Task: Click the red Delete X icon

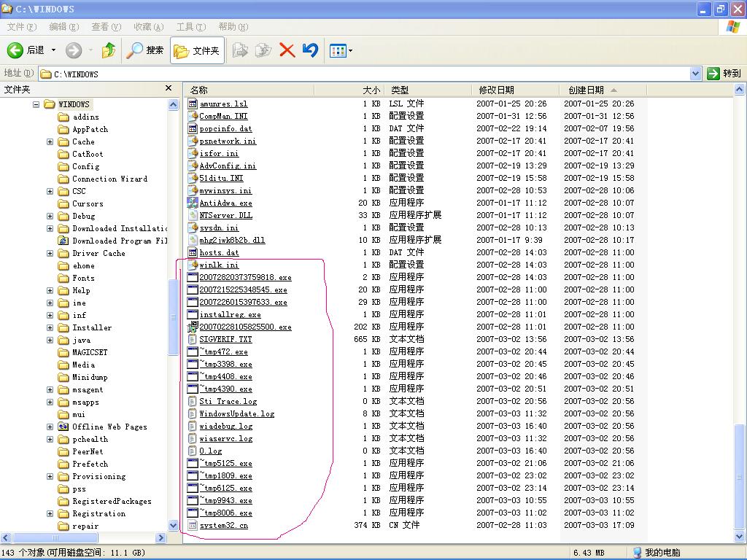Action: pos(287,50)
